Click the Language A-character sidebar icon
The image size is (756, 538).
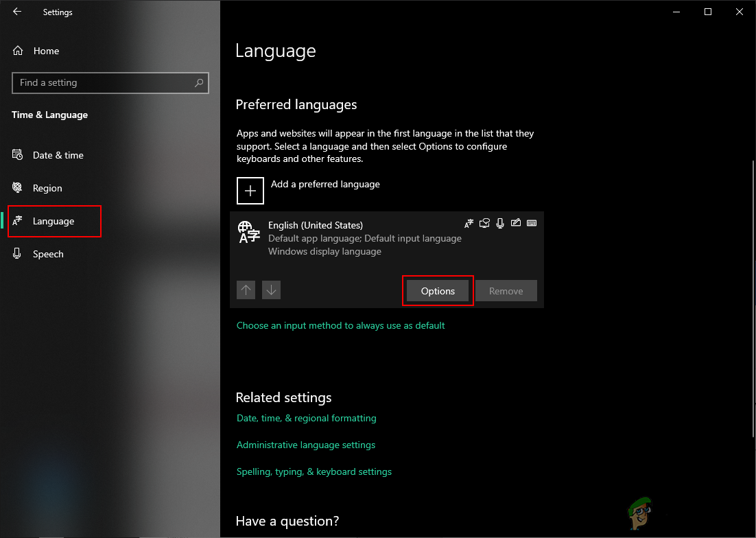pyautogui.click(x=17, y=221)
